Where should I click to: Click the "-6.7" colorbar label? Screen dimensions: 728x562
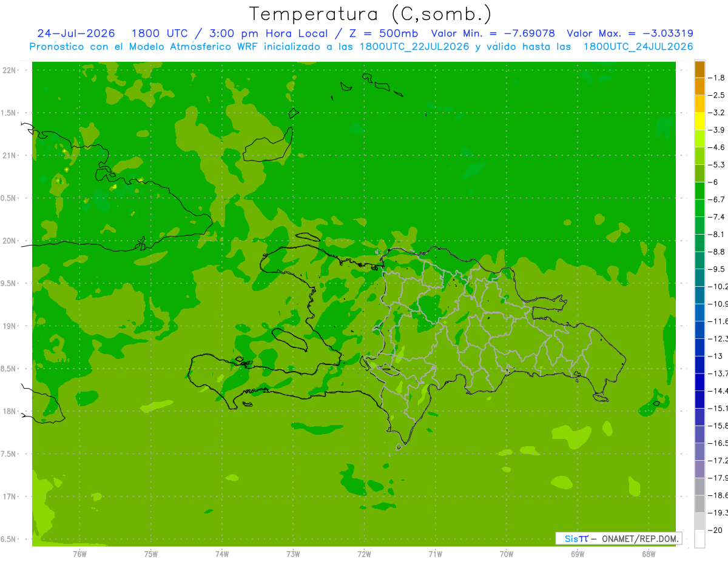point(717,199)
